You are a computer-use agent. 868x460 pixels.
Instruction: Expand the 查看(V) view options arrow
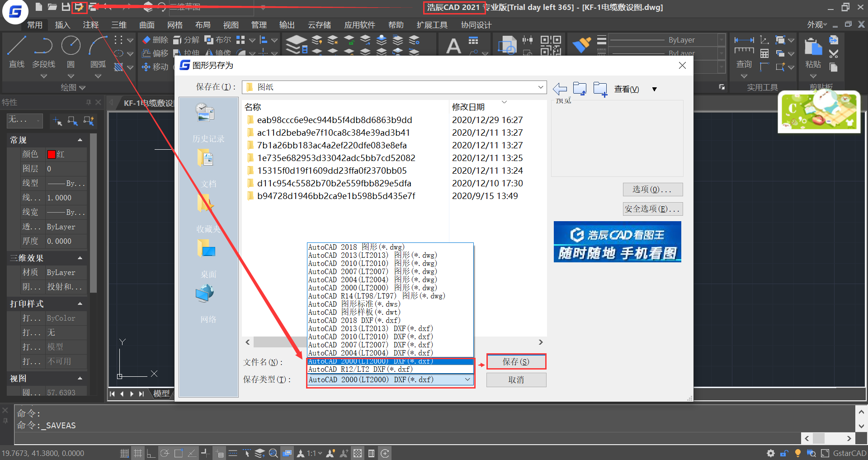coord(654,89)
